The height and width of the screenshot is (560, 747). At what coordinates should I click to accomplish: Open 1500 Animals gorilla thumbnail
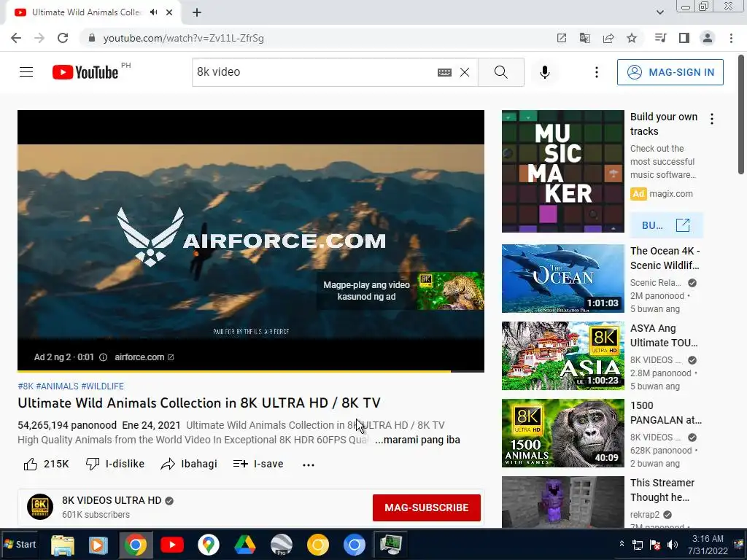[562, 433]
